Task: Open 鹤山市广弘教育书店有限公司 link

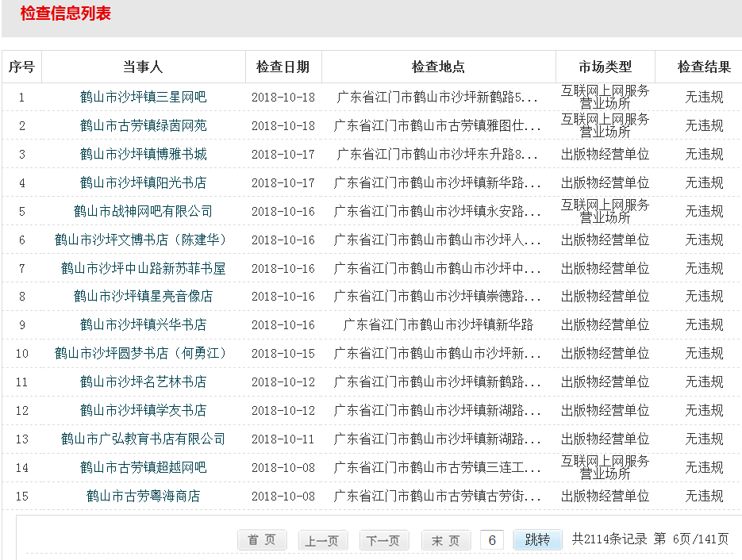Action: pyautogui.click(x=143, y=439)
